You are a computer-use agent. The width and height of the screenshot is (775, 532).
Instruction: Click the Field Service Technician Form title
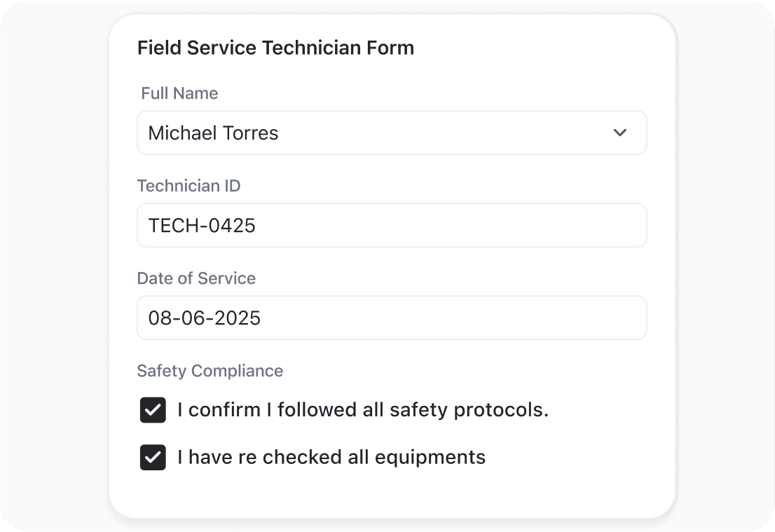pyautogui.click(x=275, y=48)
